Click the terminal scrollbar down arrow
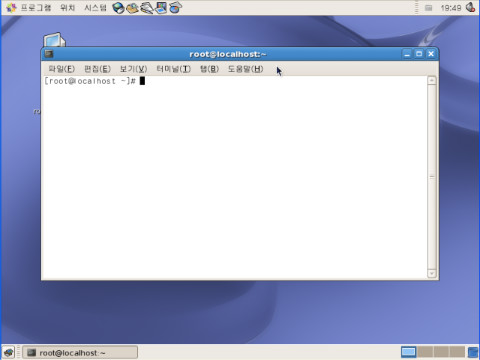Image resolution: width=480 pixels, height=360 pixels. (432, 274)
